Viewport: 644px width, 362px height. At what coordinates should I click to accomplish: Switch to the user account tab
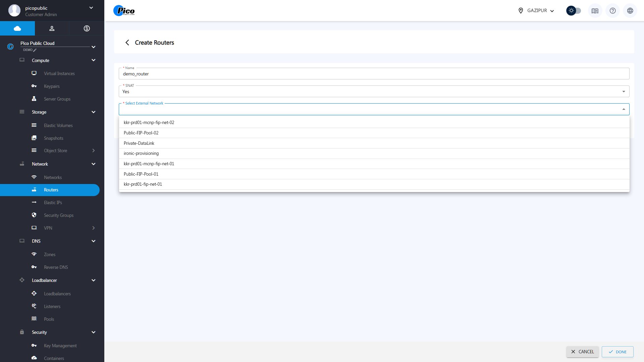52,28
